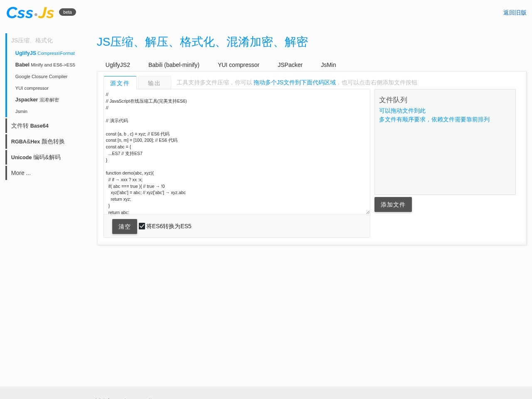Screen dimensions: 532x399
Task: Click the 拖动多个JS文件到下面代码区域 highlighted text
Action: coord(295,82)
